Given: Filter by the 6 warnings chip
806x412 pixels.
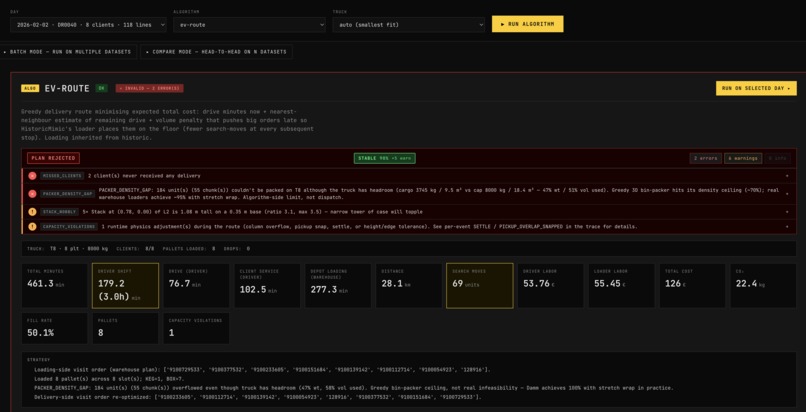Looking at the screenshot, I should 743,158.
